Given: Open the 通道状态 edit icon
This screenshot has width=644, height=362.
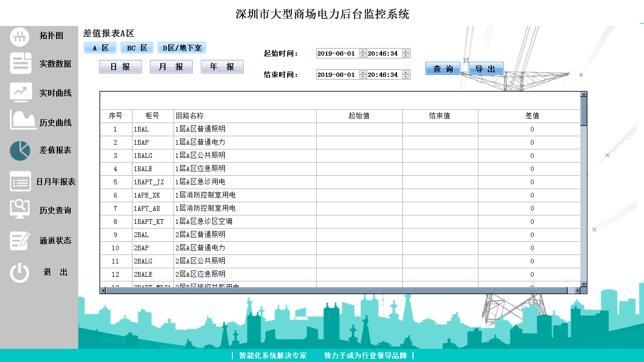Looking at the screenshot, I should pyautogui.click(x=20, y=240).
